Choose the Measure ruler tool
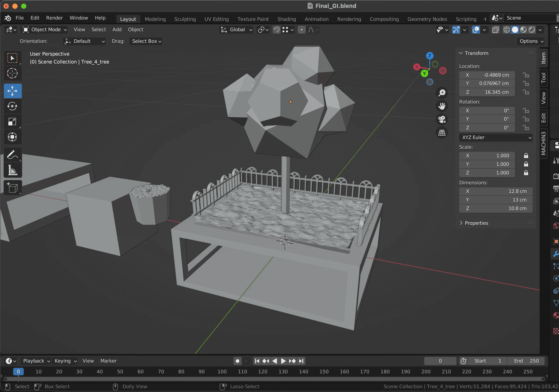 click(x=13, y=170)
